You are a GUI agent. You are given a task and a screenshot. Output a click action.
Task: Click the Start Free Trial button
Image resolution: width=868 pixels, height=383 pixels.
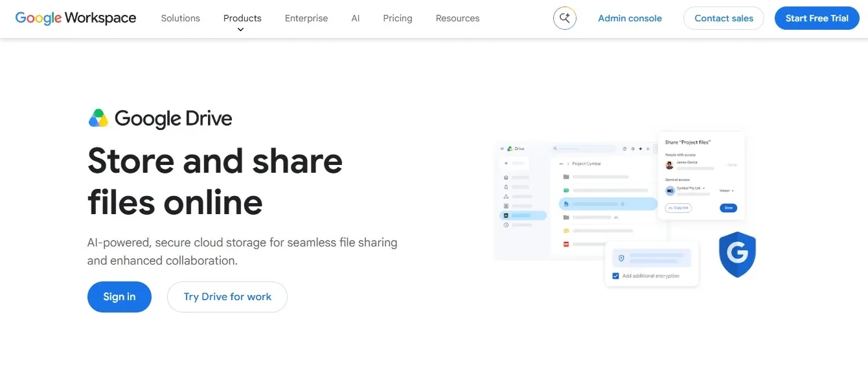point(817,18)
